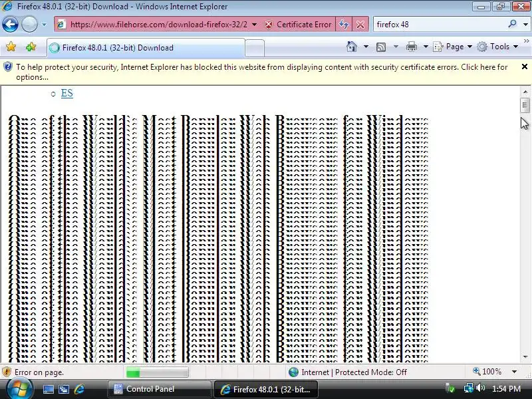The height and width of the screenshot is (399, 532).
Task: Click the Error on page status warning icon
Action: pos(7,372)
